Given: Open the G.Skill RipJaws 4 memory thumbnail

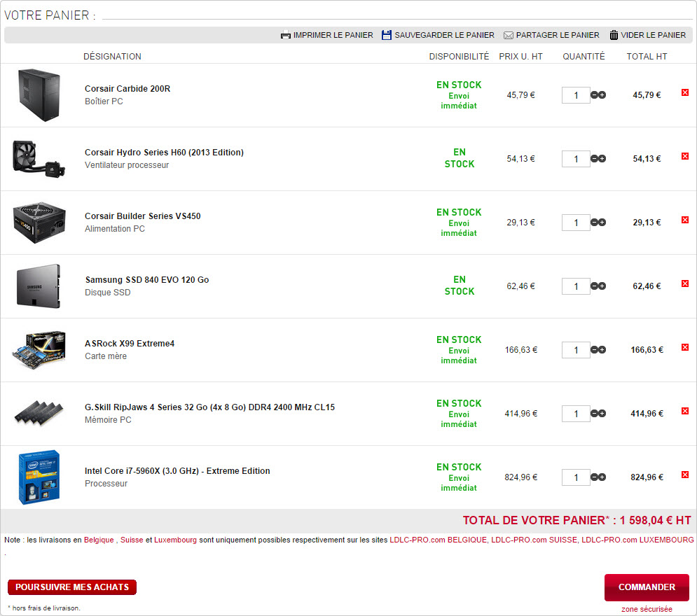Looking at the screenshot, I should tap(39, 413).
